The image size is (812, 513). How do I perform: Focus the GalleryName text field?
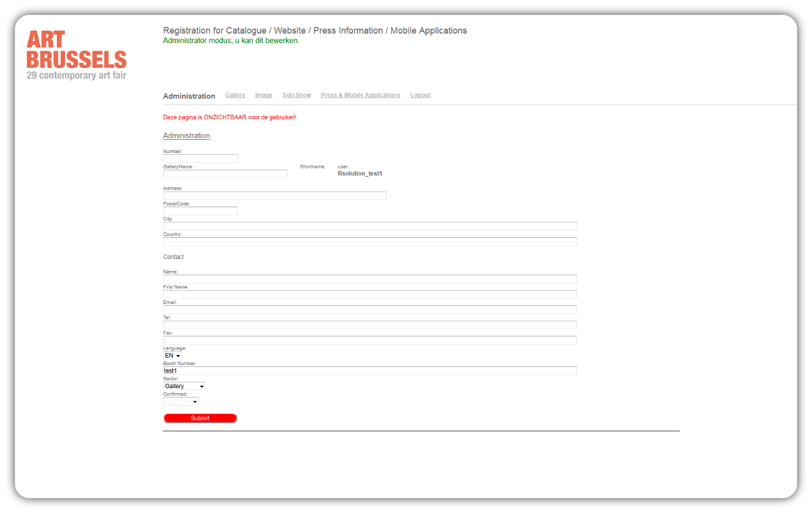(x=225, y=174)
